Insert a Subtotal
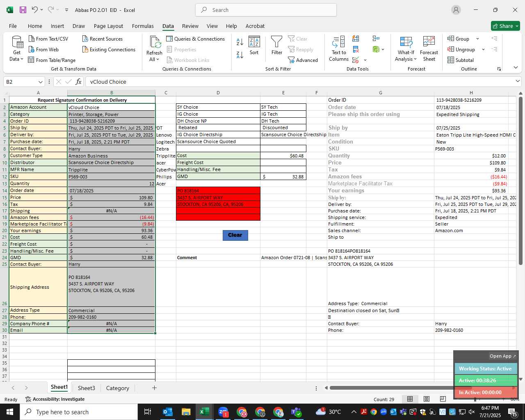 pos(460,60)
